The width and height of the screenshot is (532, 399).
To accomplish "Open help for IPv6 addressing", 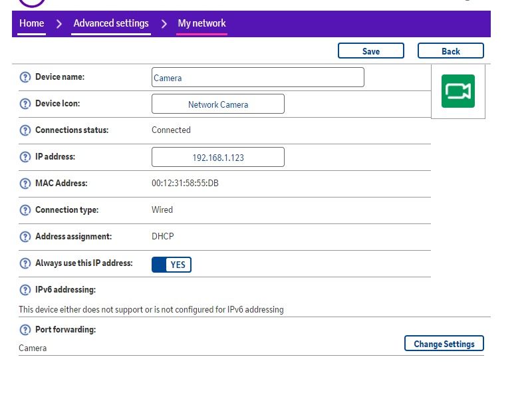I will point(25,290).
